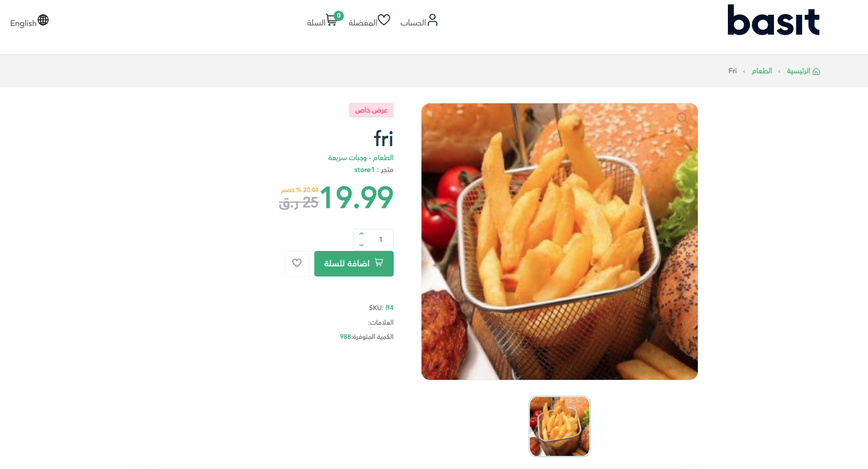This screenshot has width=868, height=469.
Task: Open the shopping cart icon
Action: click(332, 20)
